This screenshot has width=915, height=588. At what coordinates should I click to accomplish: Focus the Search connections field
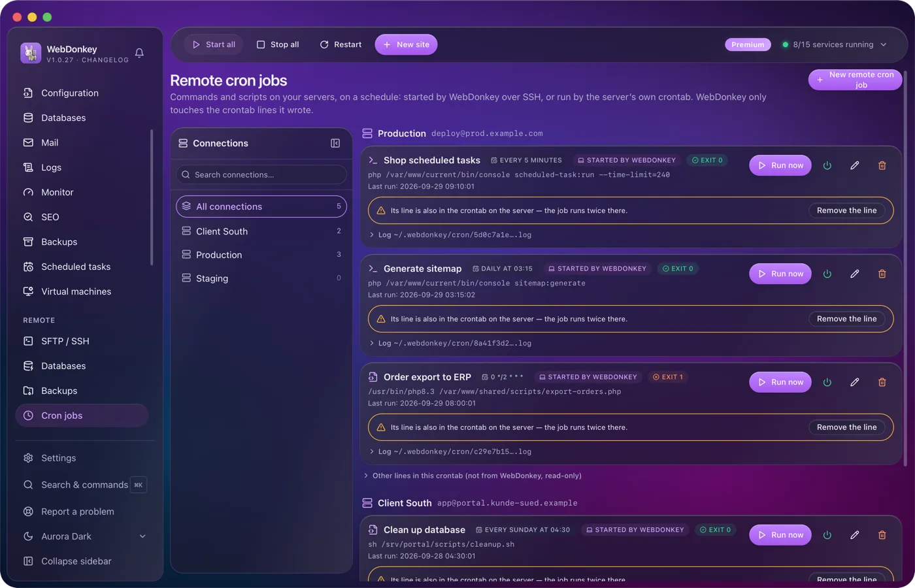261,174
